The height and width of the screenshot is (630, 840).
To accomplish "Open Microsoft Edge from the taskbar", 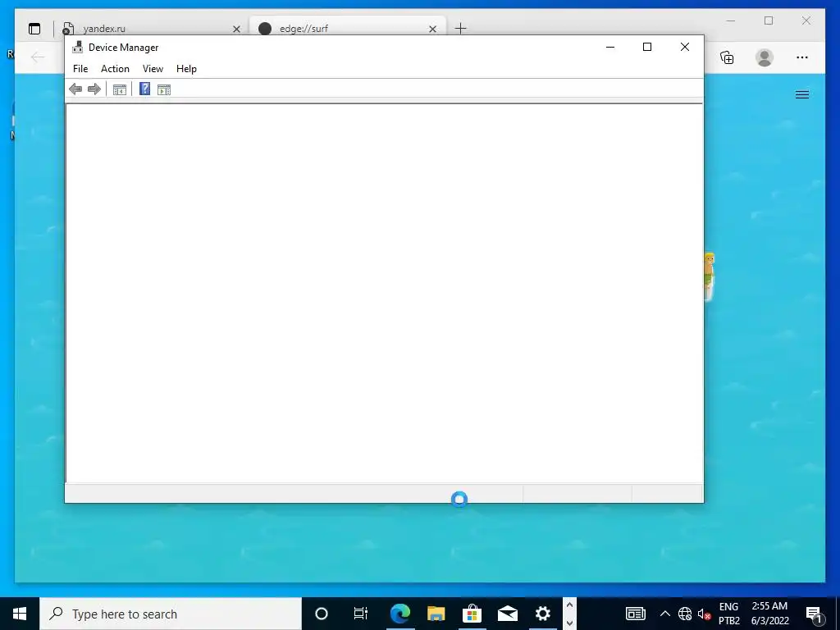I will coord(399,614).
